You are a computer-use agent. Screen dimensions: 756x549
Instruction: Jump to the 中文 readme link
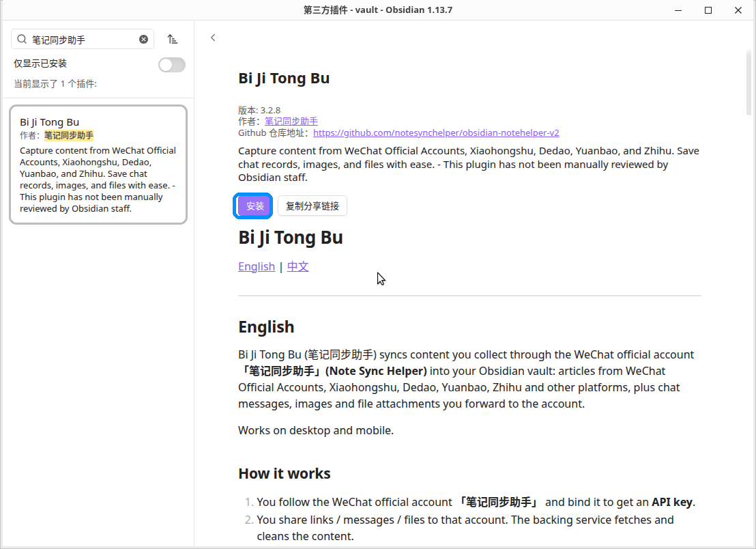point(298,267)
